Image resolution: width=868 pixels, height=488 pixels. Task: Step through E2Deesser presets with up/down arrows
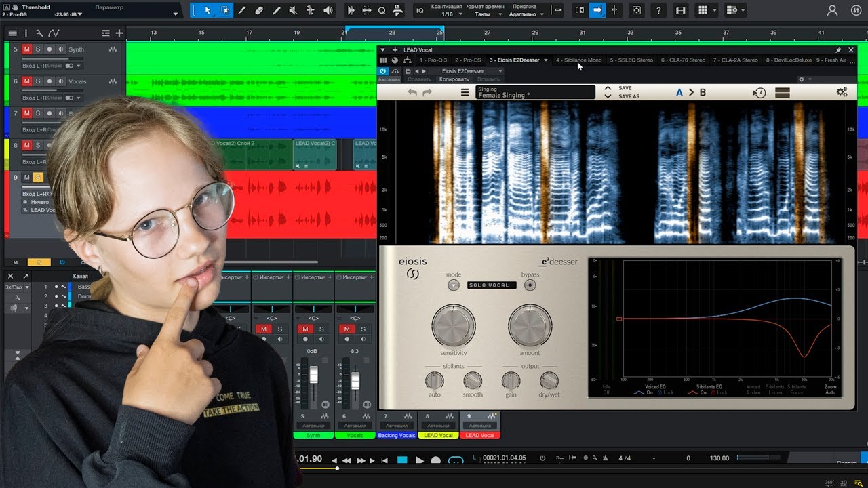coord(608,92)
